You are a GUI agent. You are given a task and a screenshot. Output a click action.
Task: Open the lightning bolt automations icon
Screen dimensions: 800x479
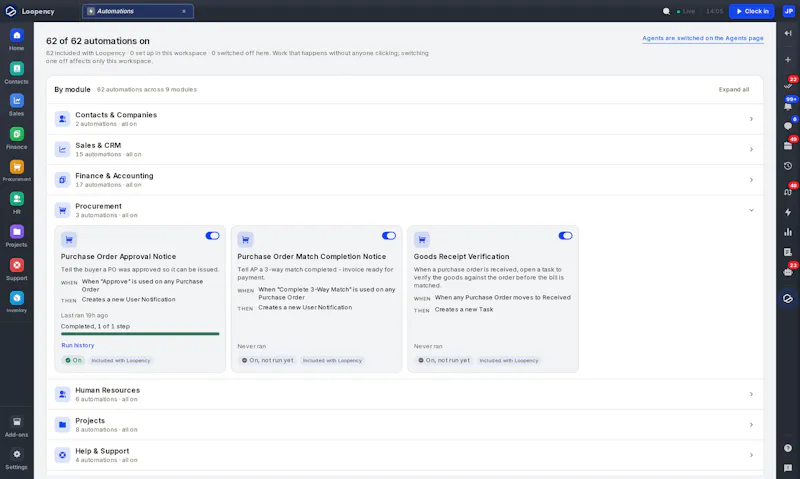click(x=788, y=212)
